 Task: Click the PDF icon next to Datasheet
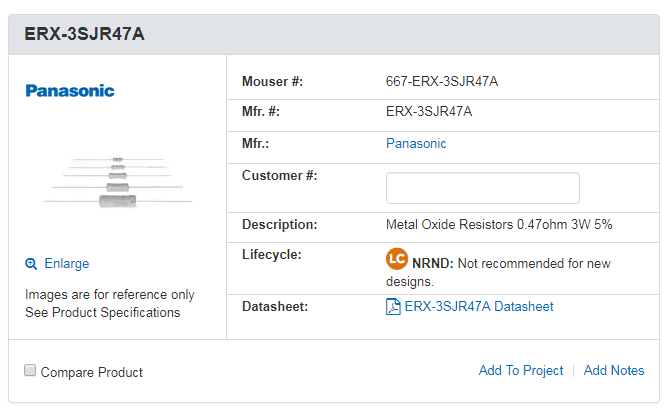click(x=393, y=307)
